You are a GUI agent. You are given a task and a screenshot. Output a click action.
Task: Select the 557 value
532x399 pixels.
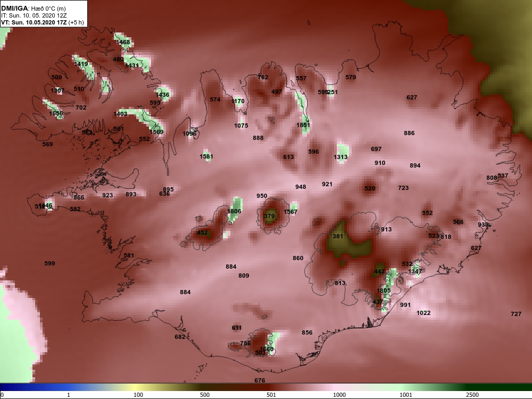pos(301,78)
